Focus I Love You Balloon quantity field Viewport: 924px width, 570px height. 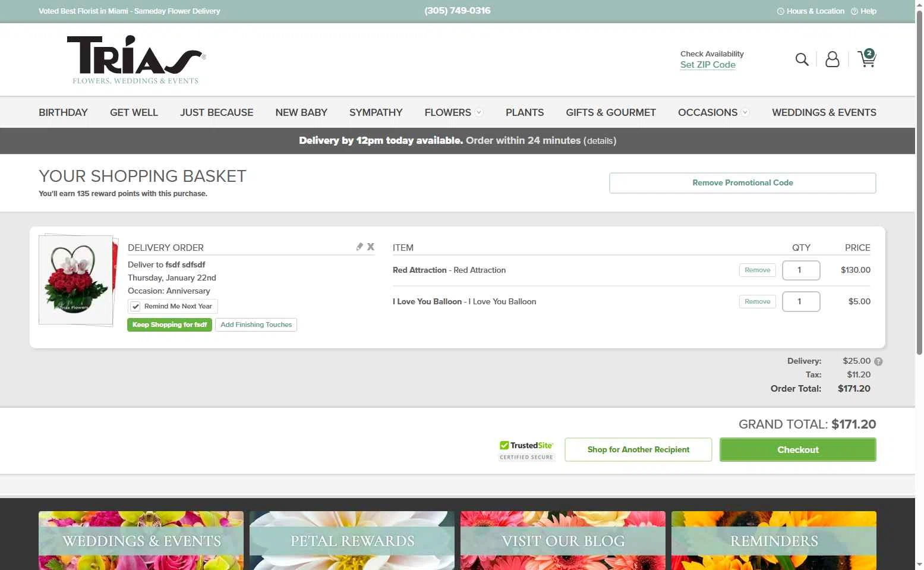click(x=801, y=302)
